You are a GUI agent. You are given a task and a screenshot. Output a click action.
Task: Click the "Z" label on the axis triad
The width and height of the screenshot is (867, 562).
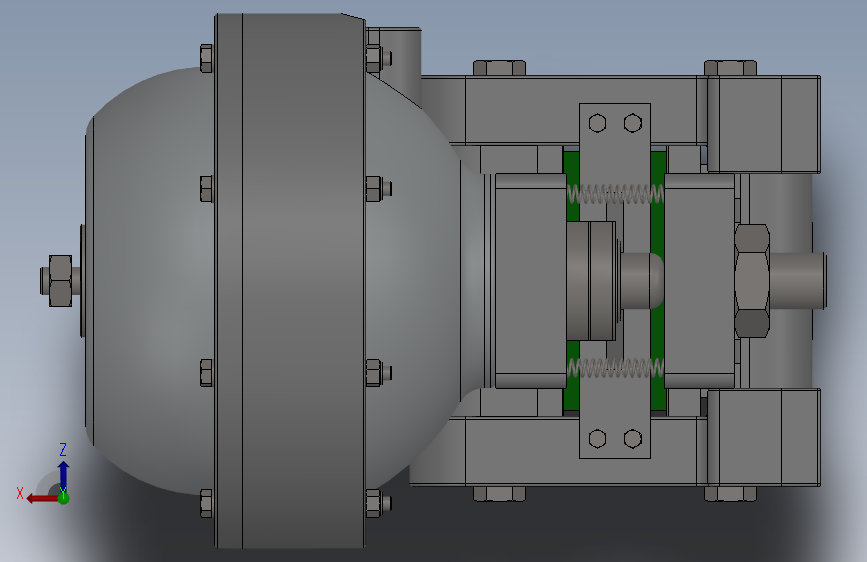63,449
